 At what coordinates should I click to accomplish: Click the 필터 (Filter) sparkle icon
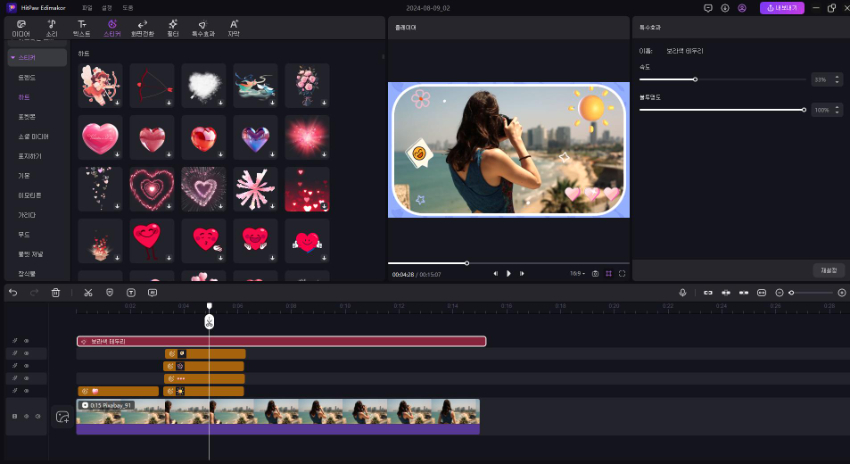coord(173,27)
